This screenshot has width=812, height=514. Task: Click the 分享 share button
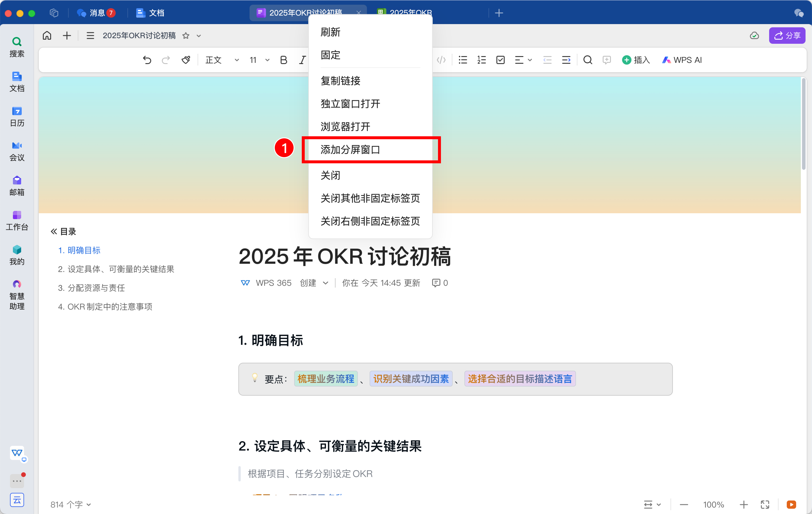tap(787, 35)
